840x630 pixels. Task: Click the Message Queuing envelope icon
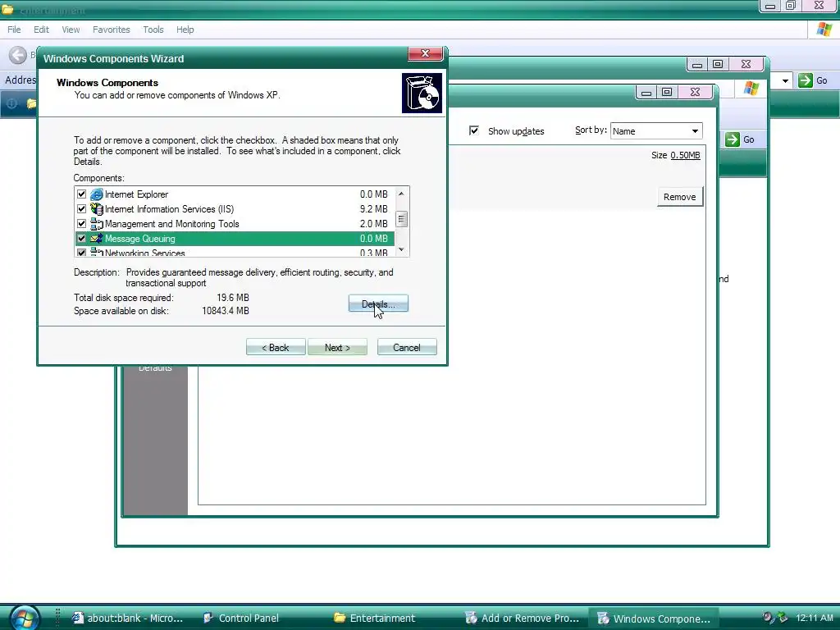click(97, 239)
